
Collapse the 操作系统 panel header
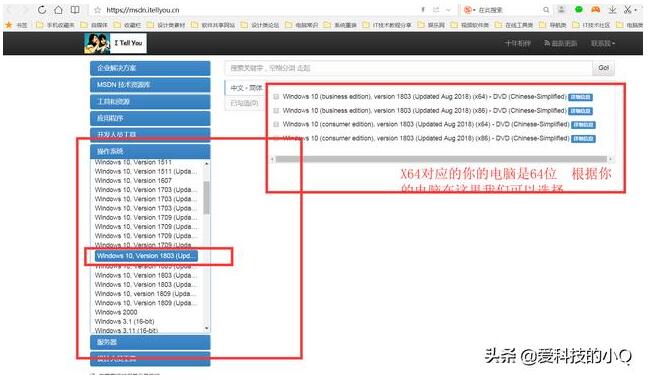tap(150, 151)
